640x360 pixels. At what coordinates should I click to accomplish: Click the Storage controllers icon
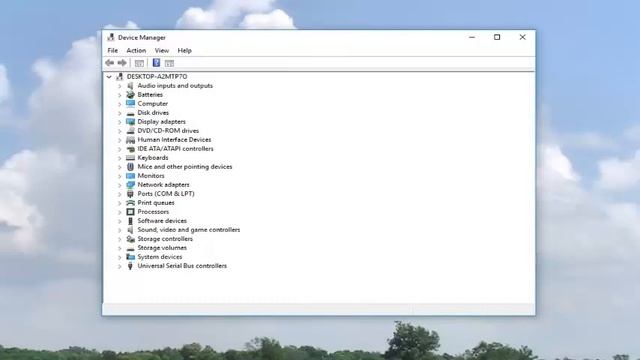click(130, 239)
